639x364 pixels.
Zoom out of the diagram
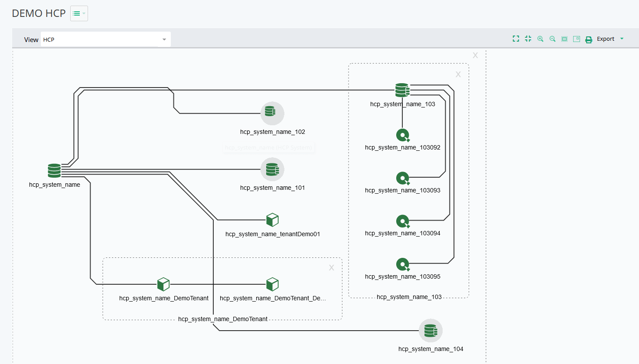552,39
